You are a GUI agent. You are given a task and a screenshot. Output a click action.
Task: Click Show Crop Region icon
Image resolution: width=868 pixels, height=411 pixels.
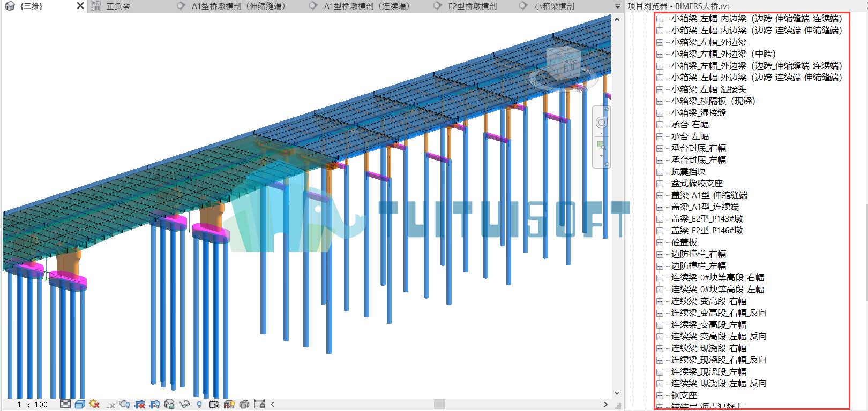[x=155, y=404]
